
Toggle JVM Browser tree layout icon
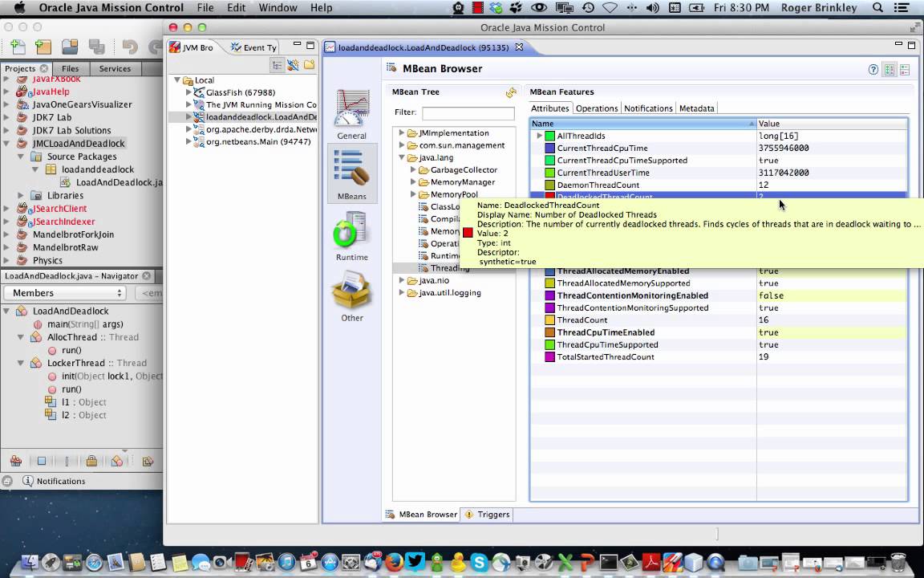(x=277, y=66)
